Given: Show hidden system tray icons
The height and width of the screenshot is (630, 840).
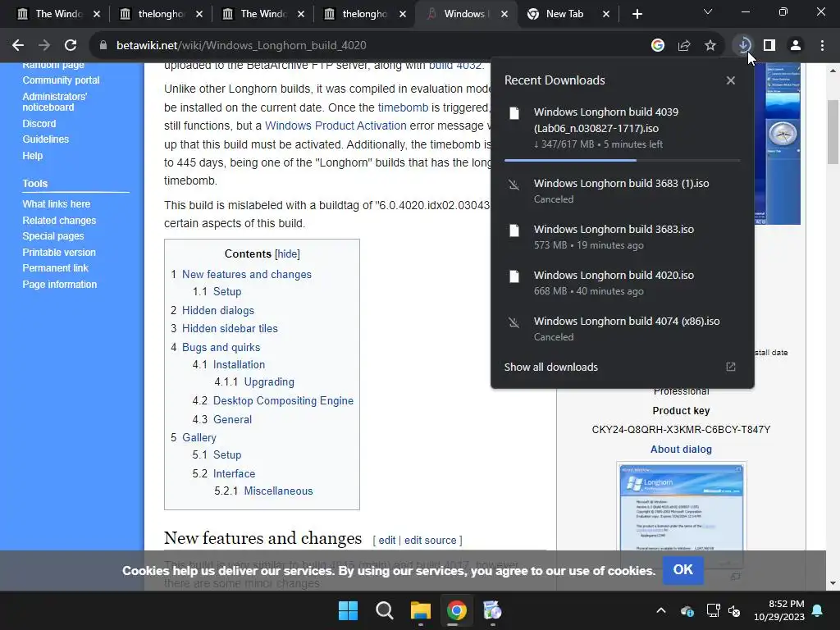Looking at the screenshot, I should [x=661, y=610].
